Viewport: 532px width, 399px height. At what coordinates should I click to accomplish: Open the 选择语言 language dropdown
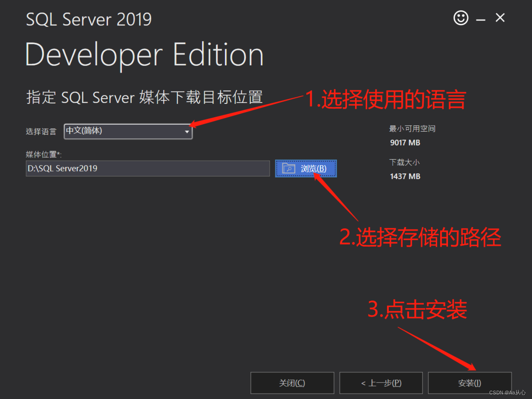click(128, 131)
